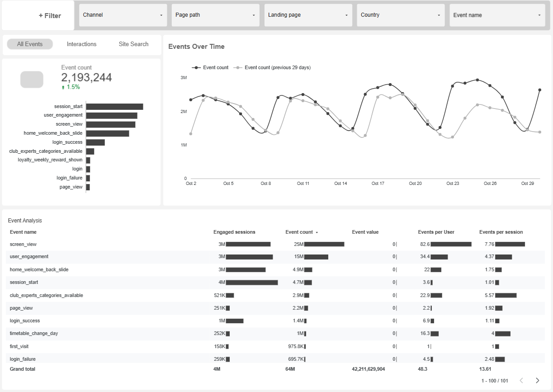Screen dimensions: 553x392
Task: Switch to the Site Search tab
Action: (133, 44)
